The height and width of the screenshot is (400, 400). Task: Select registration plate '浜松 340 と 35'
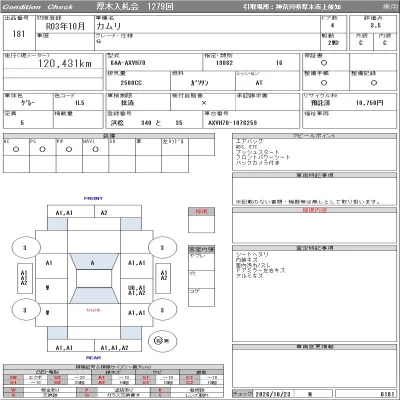[147, 123]
